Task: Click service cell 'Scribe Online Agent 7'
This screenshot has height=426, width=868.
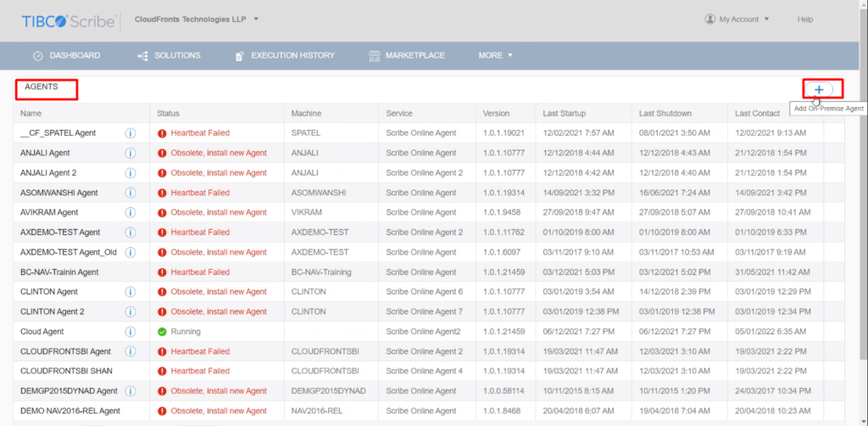Action: pyautogui.click(x=424, y=312)
